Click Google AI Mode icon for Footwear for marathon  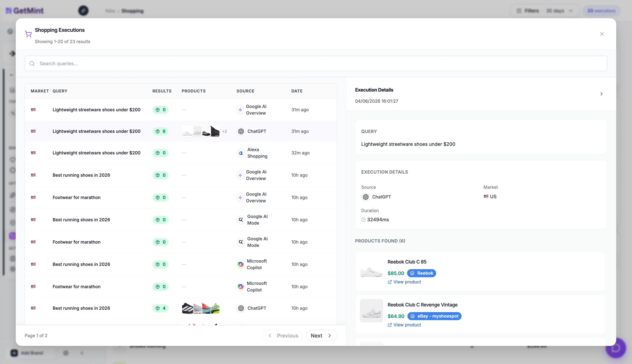(241, 242)
